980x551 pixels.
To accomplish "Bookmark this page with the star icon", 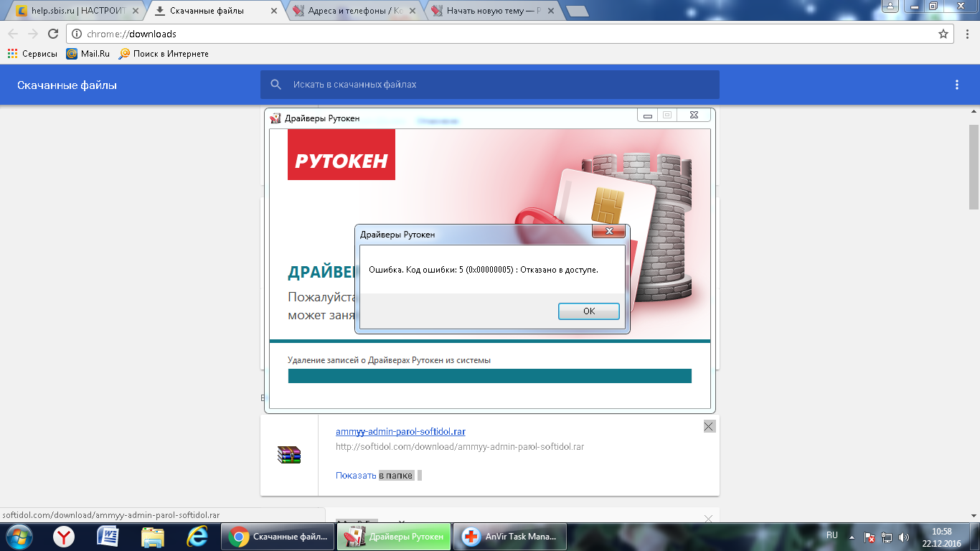I will [x=943, y=34].
